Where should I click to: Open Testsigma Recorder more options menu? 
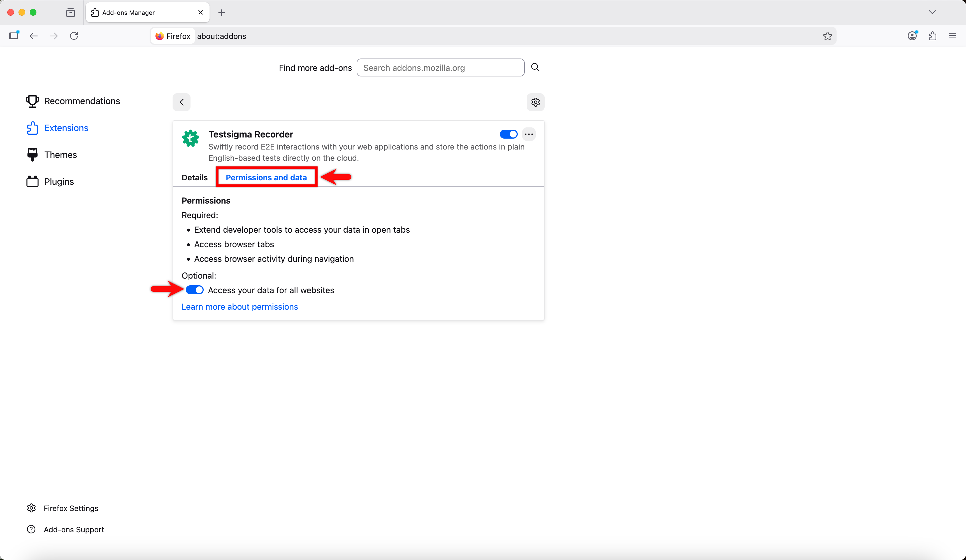[529, 134]
